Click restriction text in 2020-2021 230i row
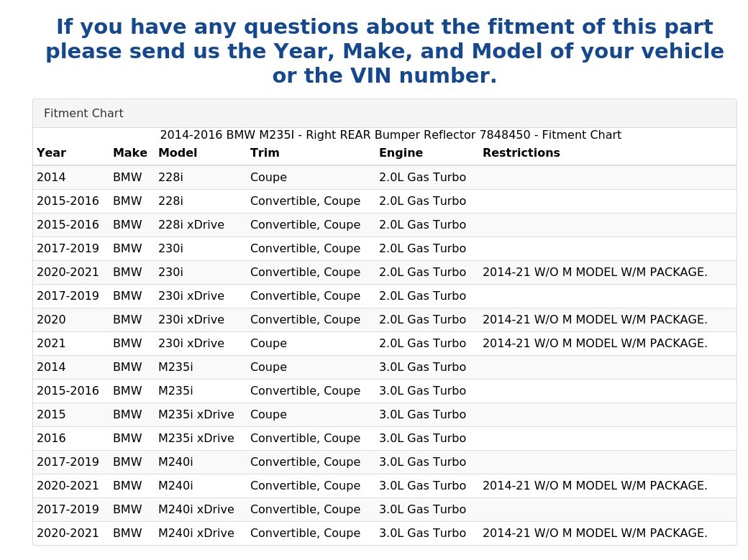The image size is (748, 560). click(594, 272)
